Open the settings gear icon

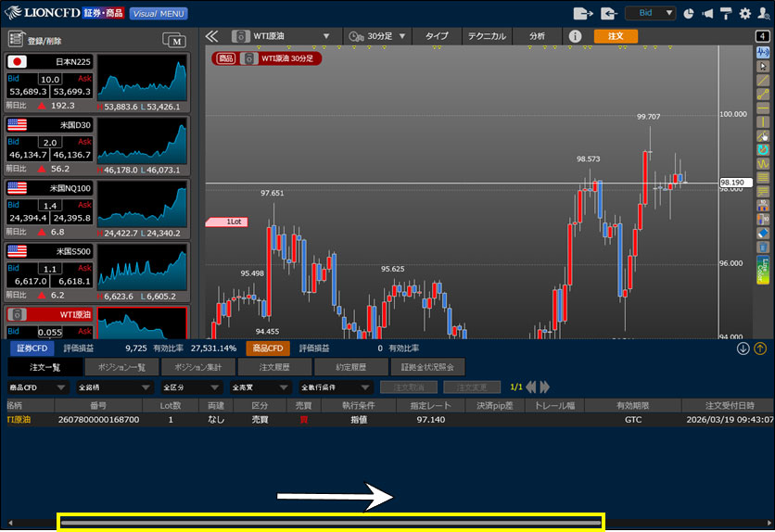pos(744,14)
